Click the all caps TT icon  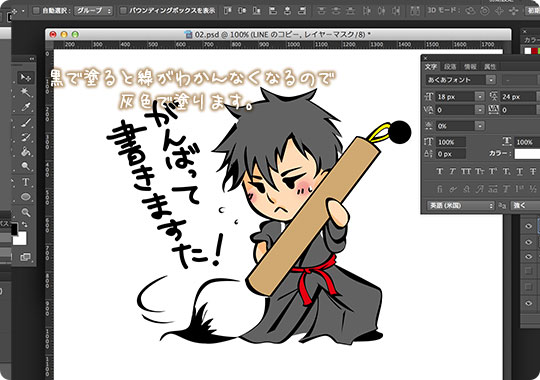(x=466, y=171)
